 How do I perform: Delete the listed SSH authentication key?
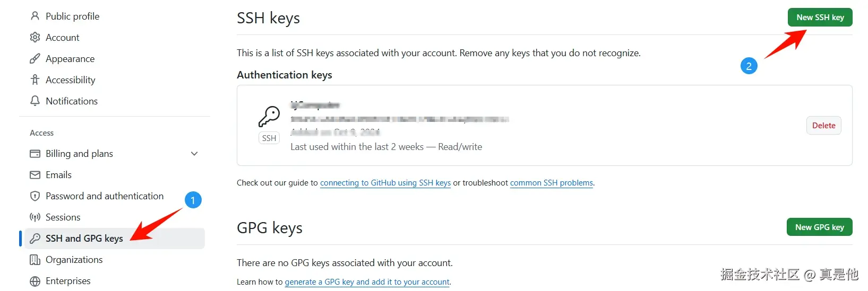click(x=823, y=126)
